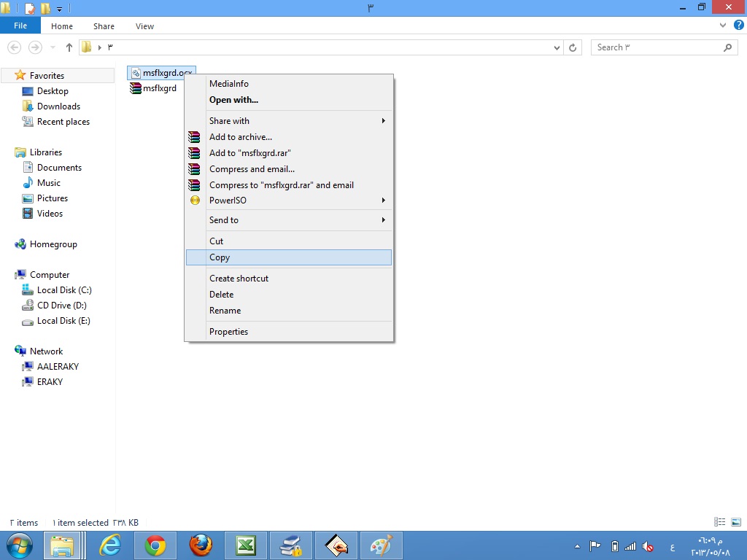
Task: Select Compress to "msflxgrd.rar" and email
Action: click(x=289, y=184)
